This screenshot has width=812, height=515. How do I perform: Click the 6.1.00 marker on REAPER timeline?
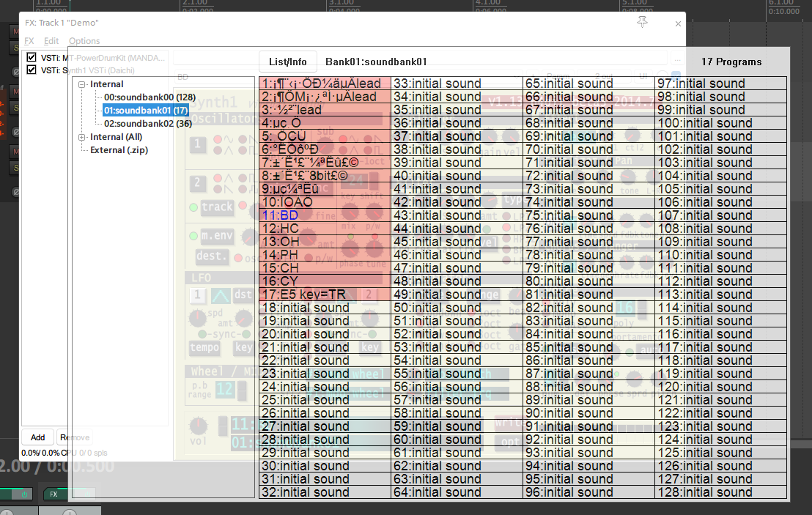[x=780, y=3]
